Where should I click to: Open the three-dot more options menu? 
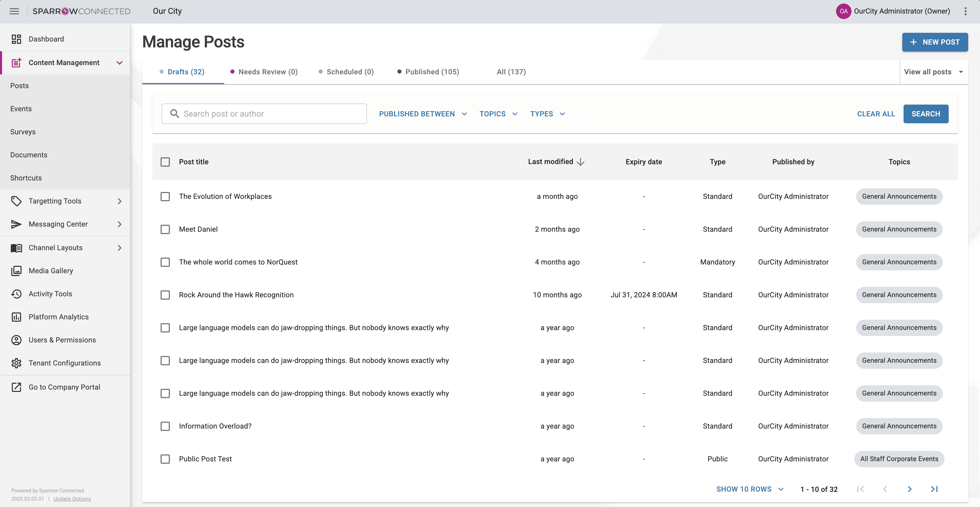pos(966,11)
